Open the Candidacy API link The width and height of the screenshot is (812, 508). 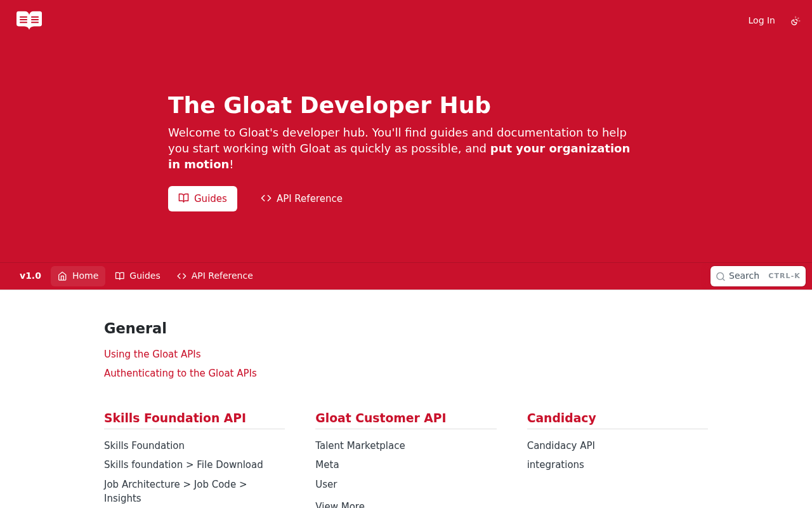coord(561,446)
